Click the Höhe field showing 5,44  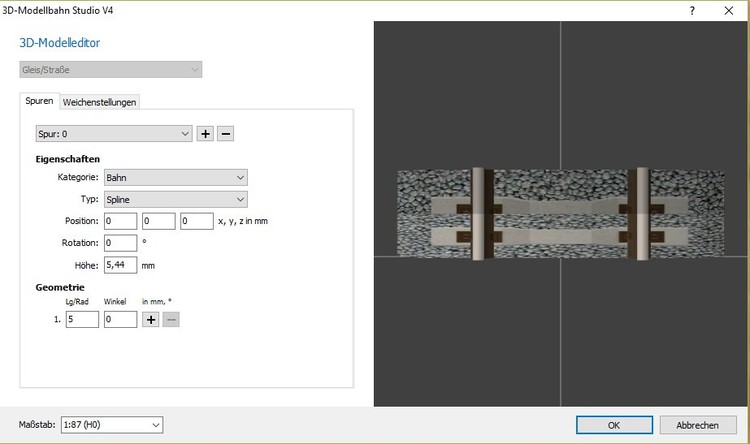click(121, 265)
